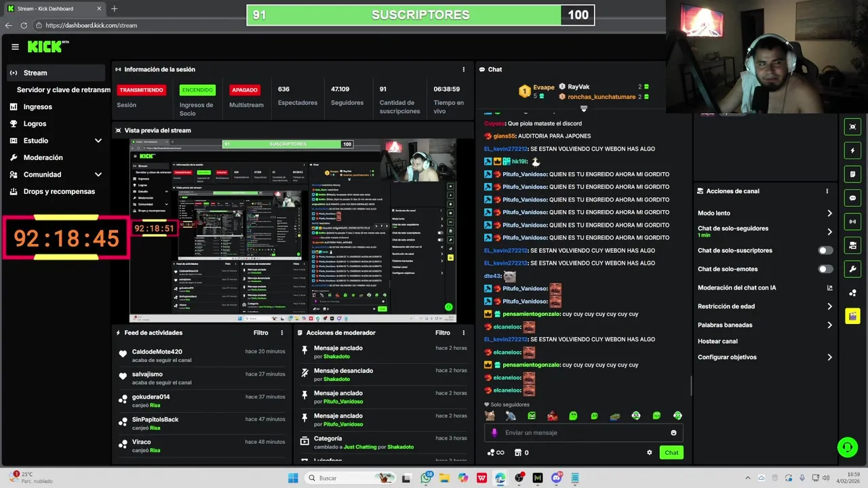Open Filtro in Feed de actividades

pyautogui.click(x=260, y=333)
